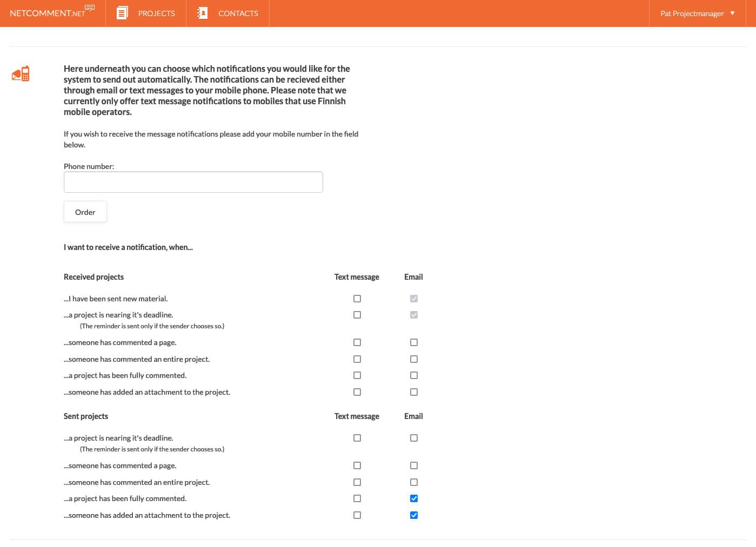Uncheck email for sent project fully commented
This screenshot has height=547, width=756.
pyautogui.click(x=414, y=498)
